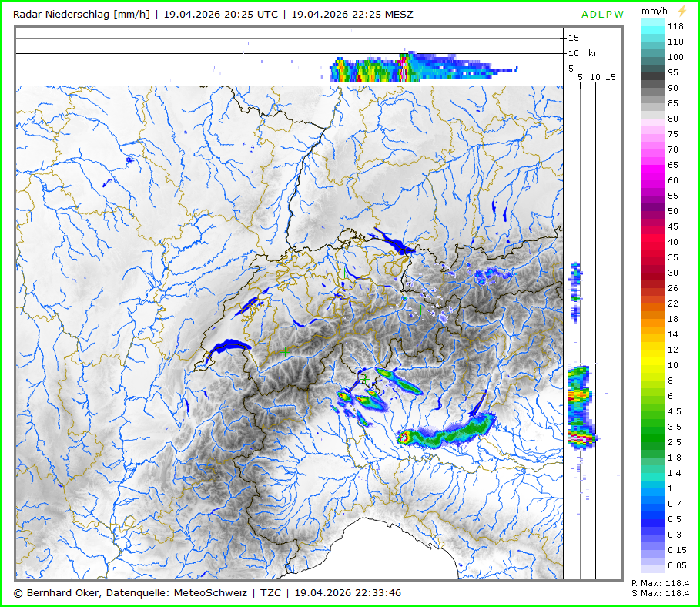
Task: Click the radar station letter A indicator
Action: [x=585, y=14]
